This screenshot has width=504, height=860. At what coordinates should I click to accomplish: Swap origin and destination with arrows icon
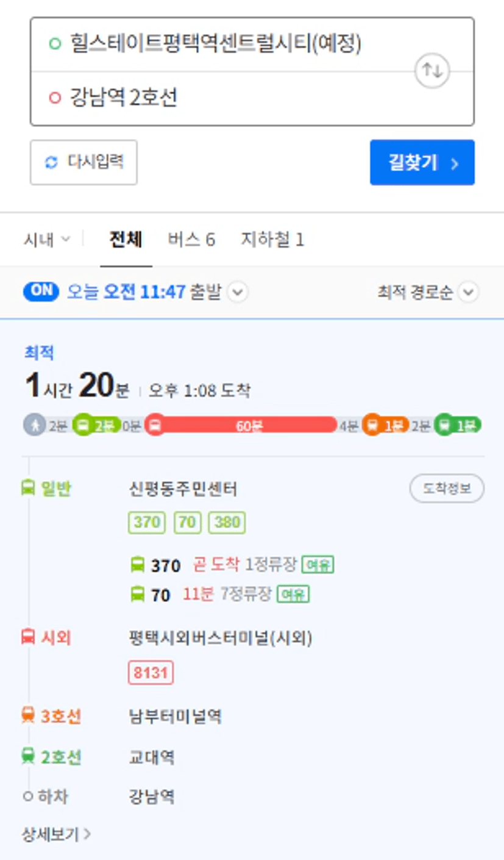coord(432,71)
